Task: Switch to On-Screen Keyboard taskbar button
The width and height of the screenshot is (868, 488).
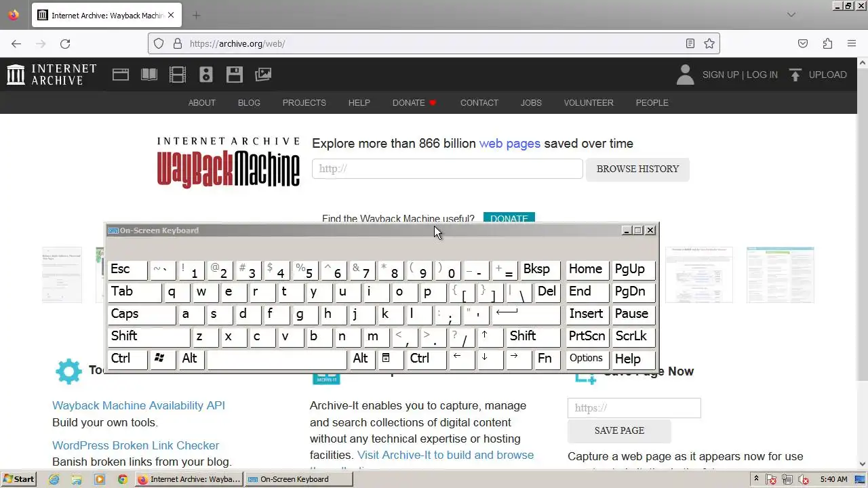Action: pyautogui.click(x=299, y=479)
